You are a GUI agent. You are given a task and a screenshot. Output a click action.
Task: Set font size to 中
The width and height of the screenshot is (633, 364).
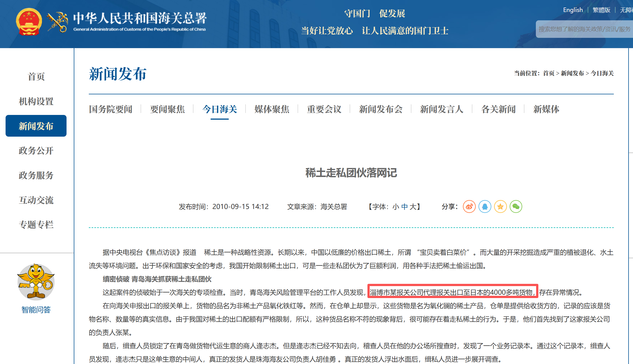click(404, 207)
